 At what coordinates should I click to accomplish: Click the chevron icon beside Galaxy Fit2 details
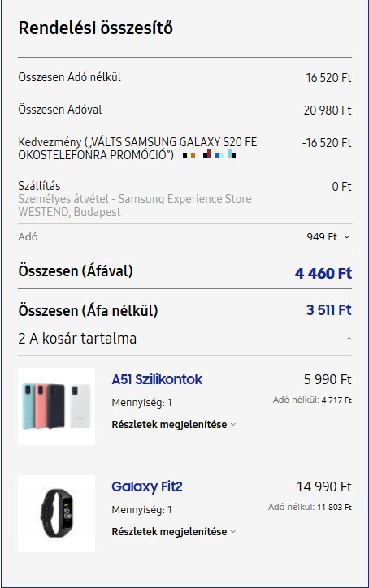point(233,532)
